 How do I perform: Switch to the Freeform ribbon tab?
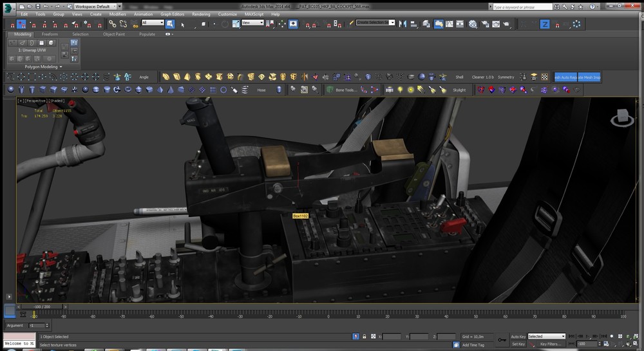coord(50,34)
